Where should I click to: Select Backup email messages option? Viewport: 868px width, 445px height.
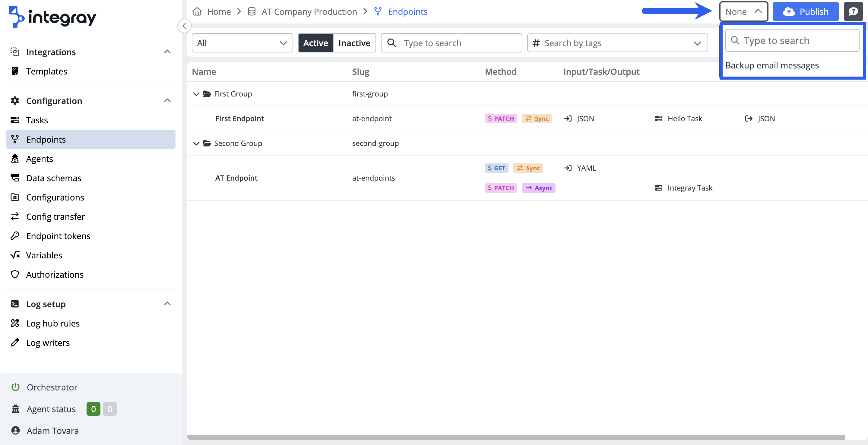pos(771,65)
